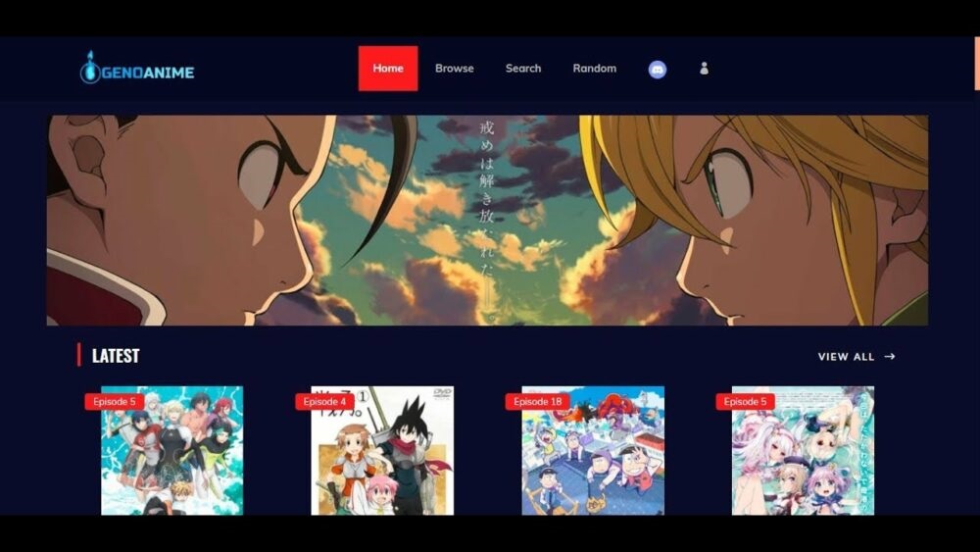
Task: Open the Search menu item
Action: tap(523, 68)
